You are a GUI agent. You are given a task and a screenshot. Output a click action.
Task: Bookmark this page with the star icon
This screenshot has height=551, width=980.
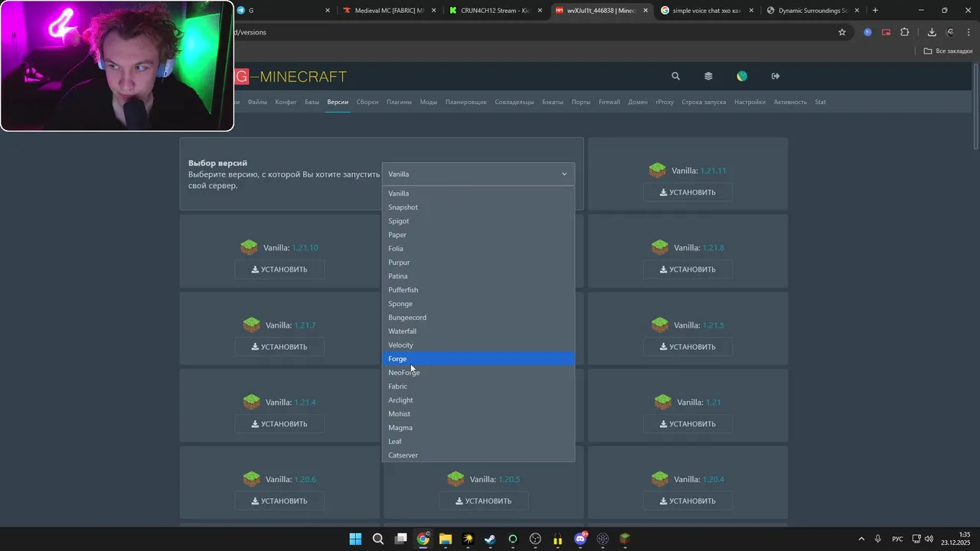point(842,32)
